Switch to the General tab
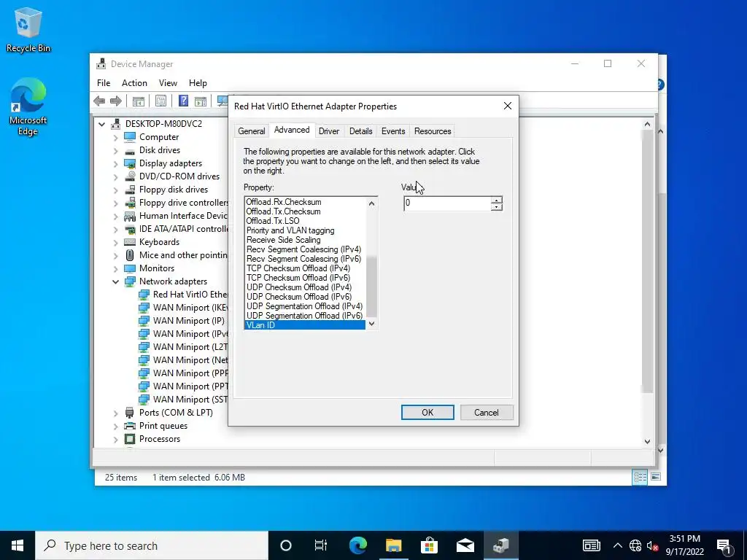The height and width of the screenshot is (560, 747). 252,131
